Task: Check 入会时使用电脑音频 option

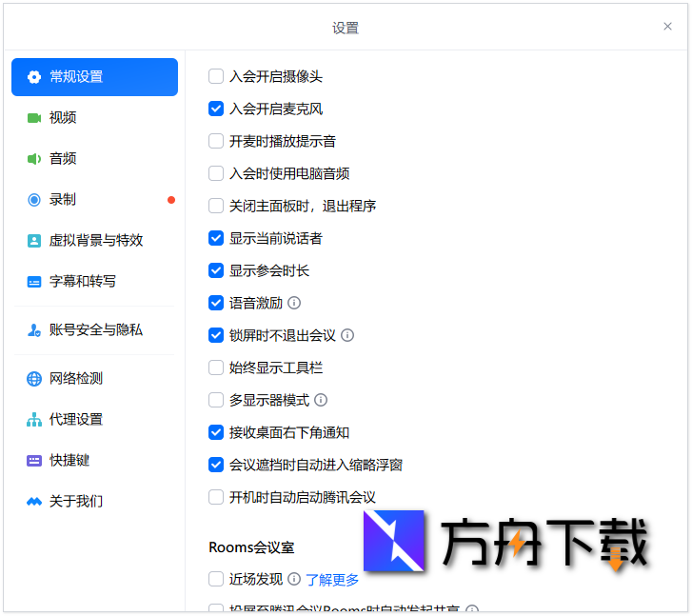Action: [216, 173]
